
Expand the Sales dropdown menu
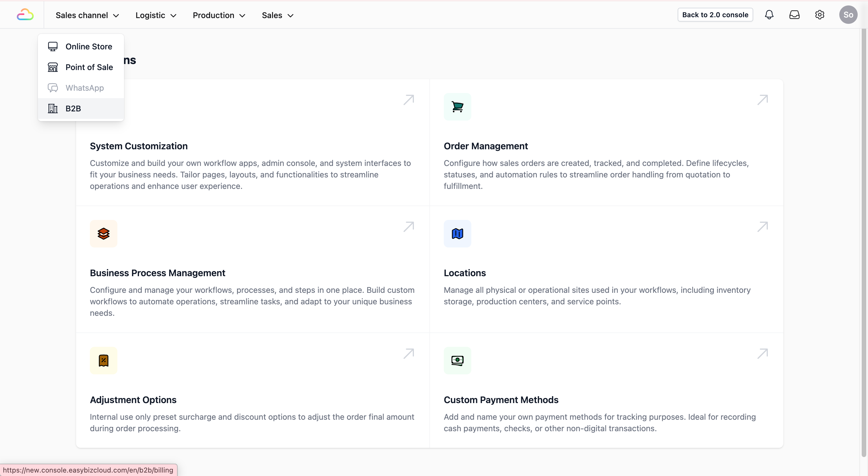[x=277, y=15]
